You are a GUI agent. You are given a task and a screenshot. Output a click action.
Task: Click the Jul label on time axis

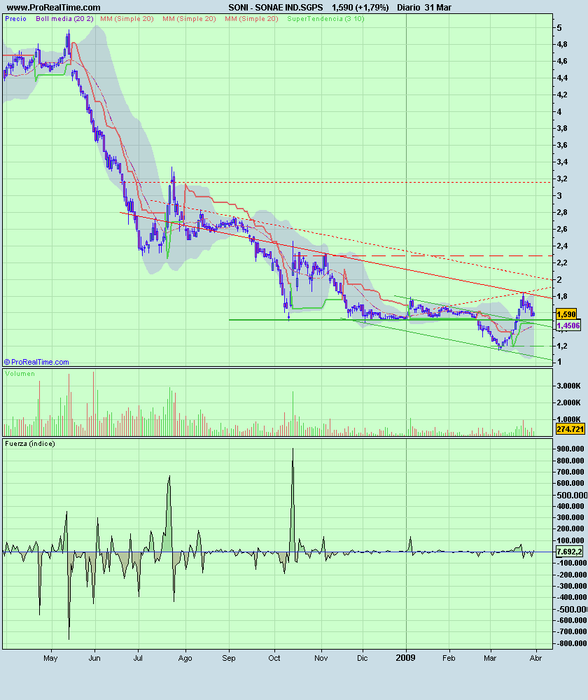coord(138,658)
